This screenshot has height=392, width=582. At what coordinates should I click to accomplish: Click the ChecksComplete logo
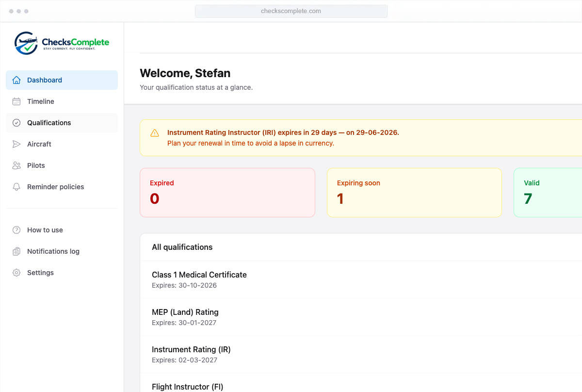(x=62, y=43)
